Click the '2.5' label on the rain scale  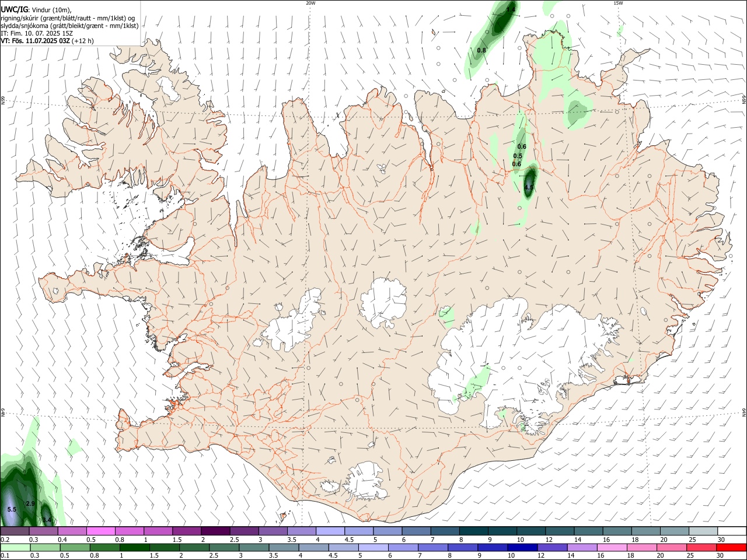pos(214,555)
